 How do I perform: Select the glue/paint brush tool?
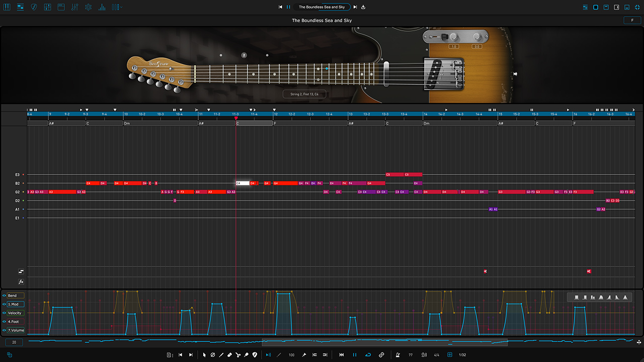[246, 355]
